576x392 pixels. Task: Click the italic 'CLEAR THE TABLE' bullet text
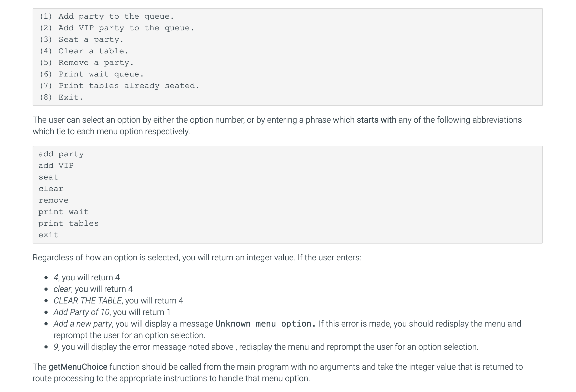(87, 301)
